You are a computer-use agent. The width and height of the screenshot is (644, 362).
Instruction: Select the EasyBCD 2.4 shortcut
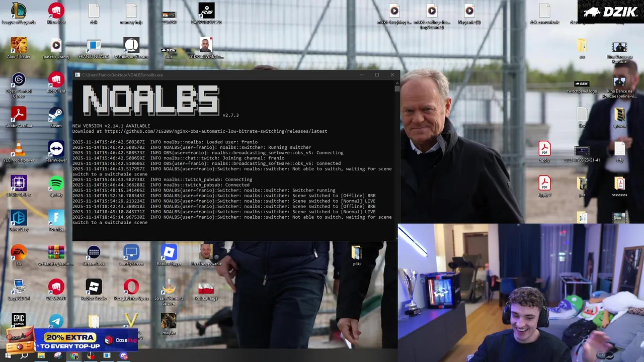coord(19,289)
